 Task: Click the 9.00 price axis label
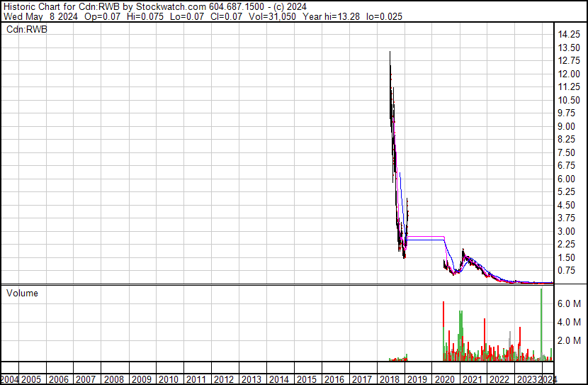tap(566, 126)
